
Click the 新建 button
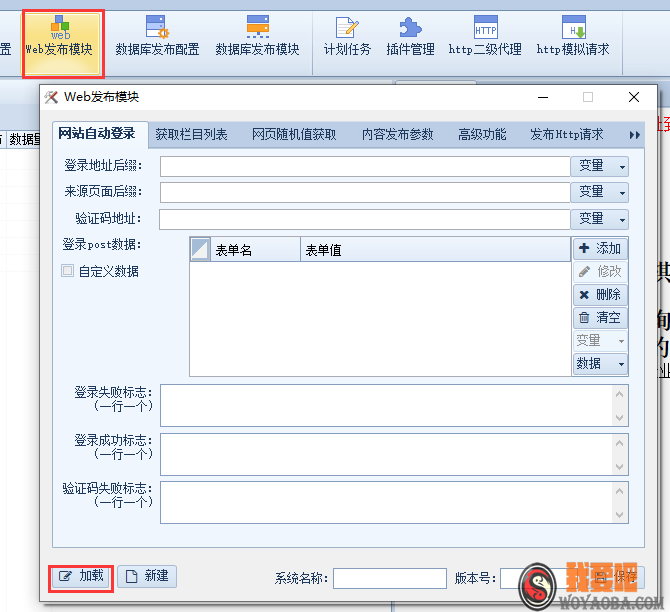147,577
